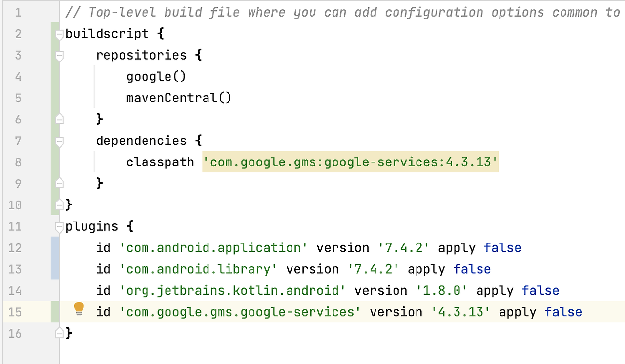Click the 'com.android.library' string
625x364 pixels.
pyautogui.click(x=199, y=269)
